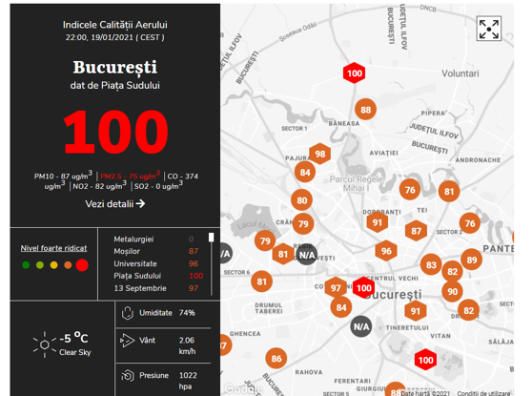Screen dimensions: 532x396
Task: Click the Umiditate 74% value
Action: pyautogui.click(x=187, y=313)
